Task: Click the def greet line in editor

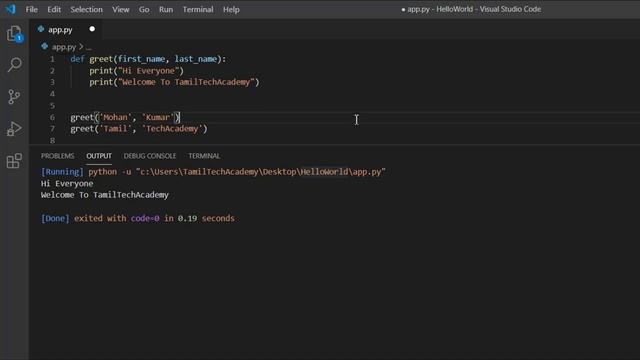Action: tap(148, 59)
